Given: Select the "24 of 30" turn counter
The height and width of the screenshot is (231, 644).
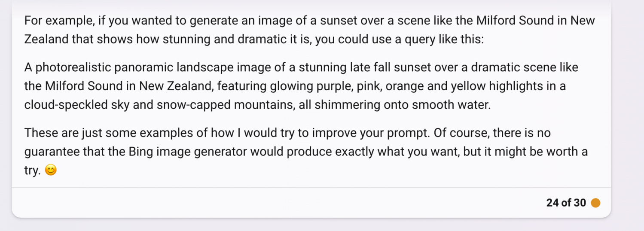Looking at the screenshot, I should (566, 203).
